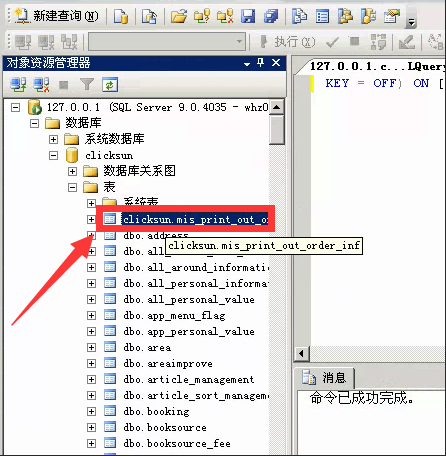This screenshot has width=446, height=456.
Task: Collapse the 表 tables folder
Action: (x=72, y=187)
